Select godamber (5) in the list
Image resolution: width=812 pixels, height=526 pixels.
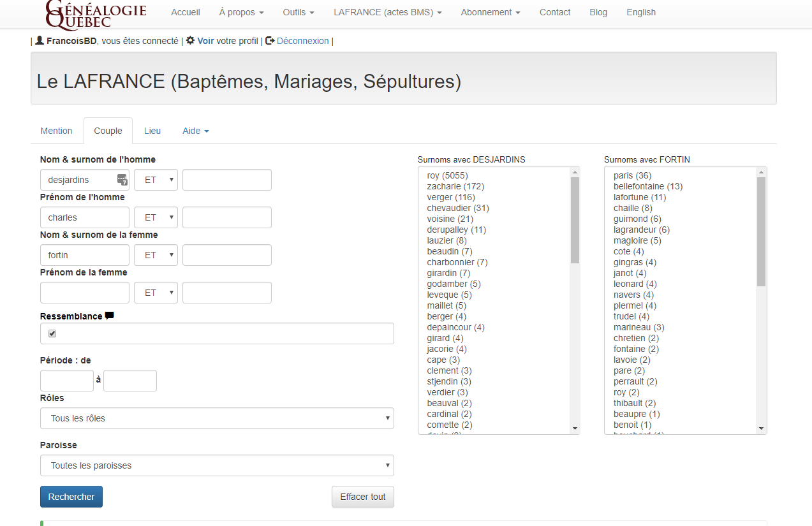[x=454, y=284]
